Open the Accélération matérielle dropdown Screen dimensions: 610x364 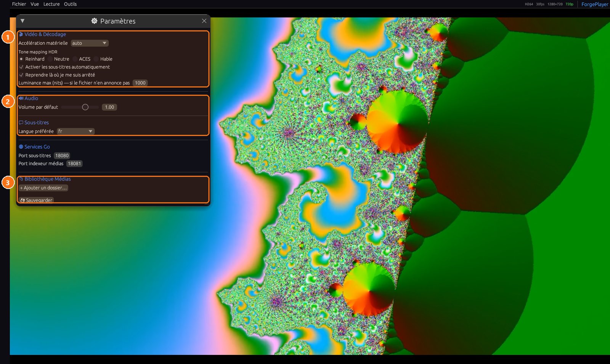(90, 43)
